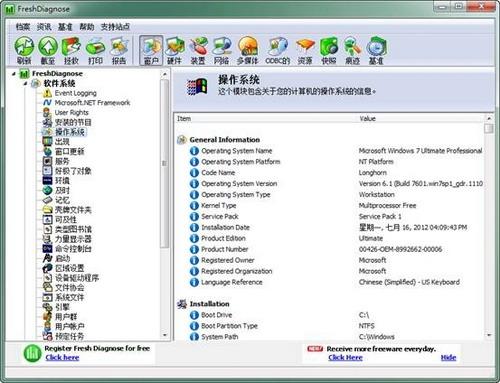Click the Register Fresh Diagnose 'Click here' link
This screenshot has height=383, width=500.
62,358
